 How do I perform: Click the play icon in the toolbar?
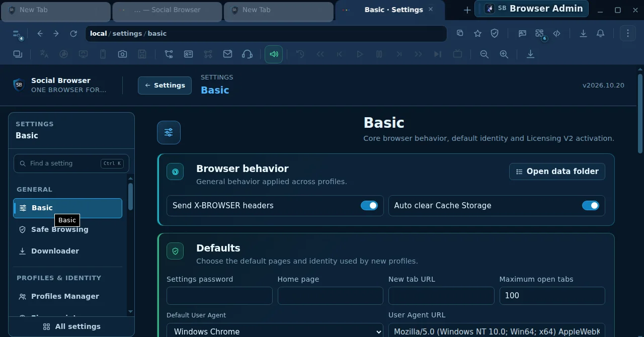(x=360, y=54)
